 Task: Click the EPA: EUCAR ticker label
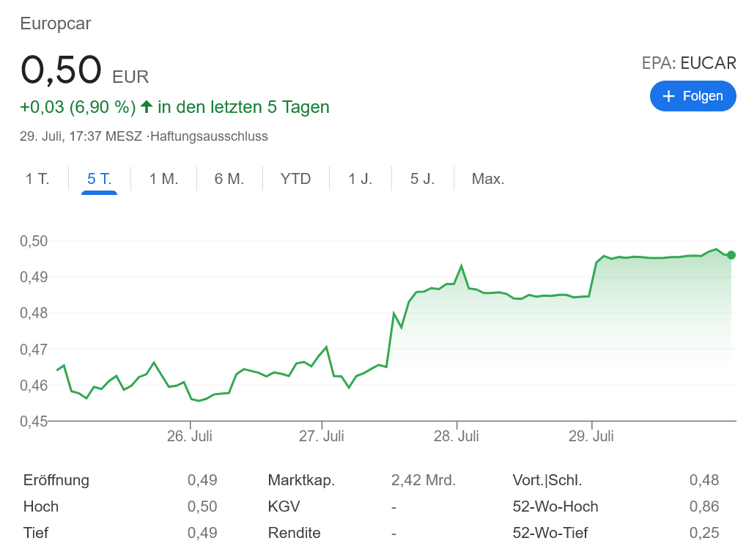pos(689,63)
